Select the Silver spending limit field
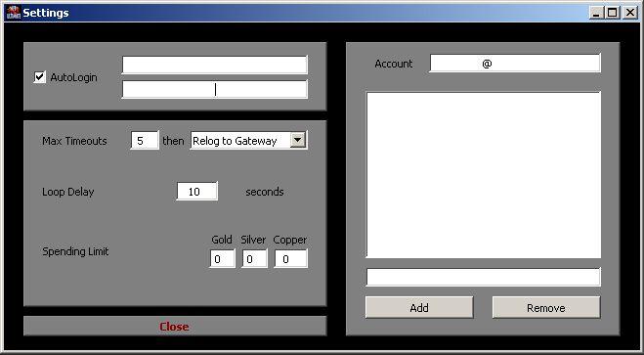The height and width of the screenshot is (355, 644). [254, 259]
